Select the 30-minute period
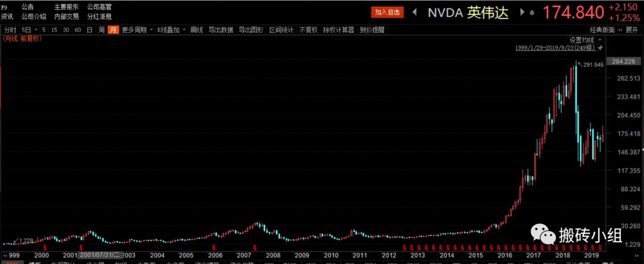 [66, 30]
